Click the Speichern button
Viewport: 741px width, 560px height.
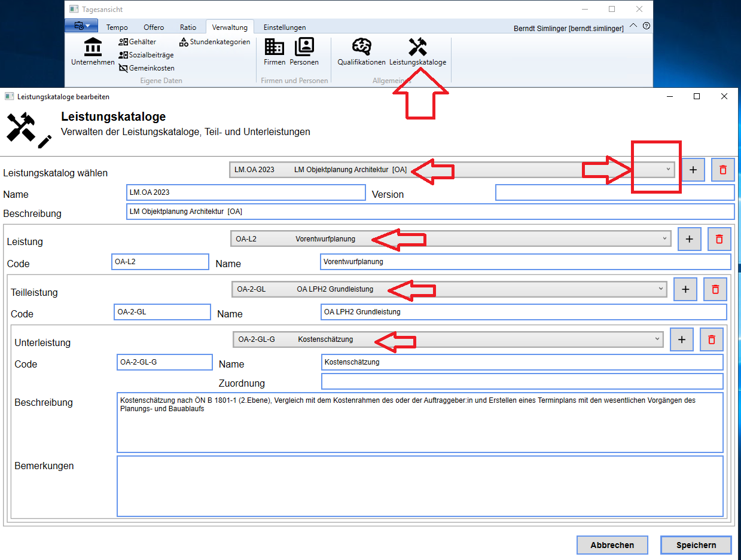pyautogui.click(x=696, y=545)
